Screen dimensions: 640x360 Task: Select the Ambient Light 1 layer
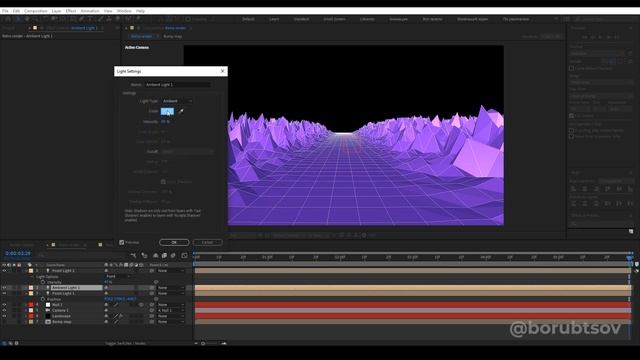[x=65, y=288]
